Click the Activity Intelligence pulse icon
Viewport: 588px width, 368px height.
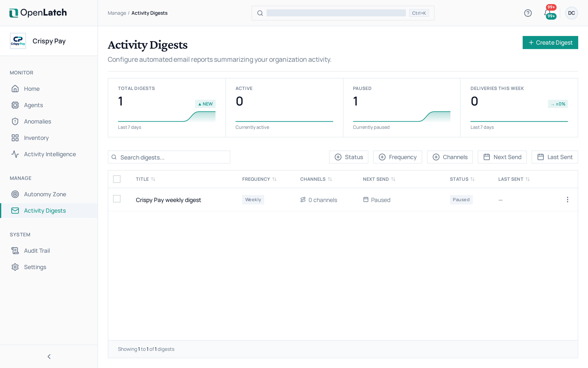coord(15,154)
